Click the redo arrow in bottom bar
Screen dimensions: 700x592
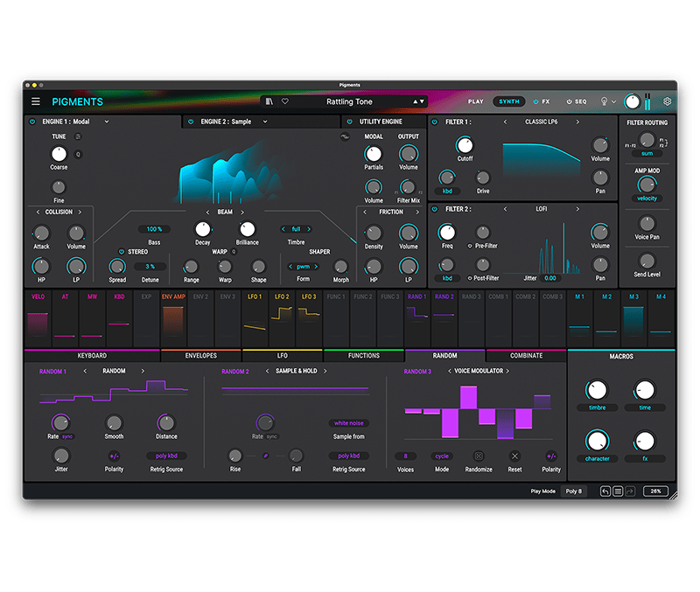pos(630,491)
